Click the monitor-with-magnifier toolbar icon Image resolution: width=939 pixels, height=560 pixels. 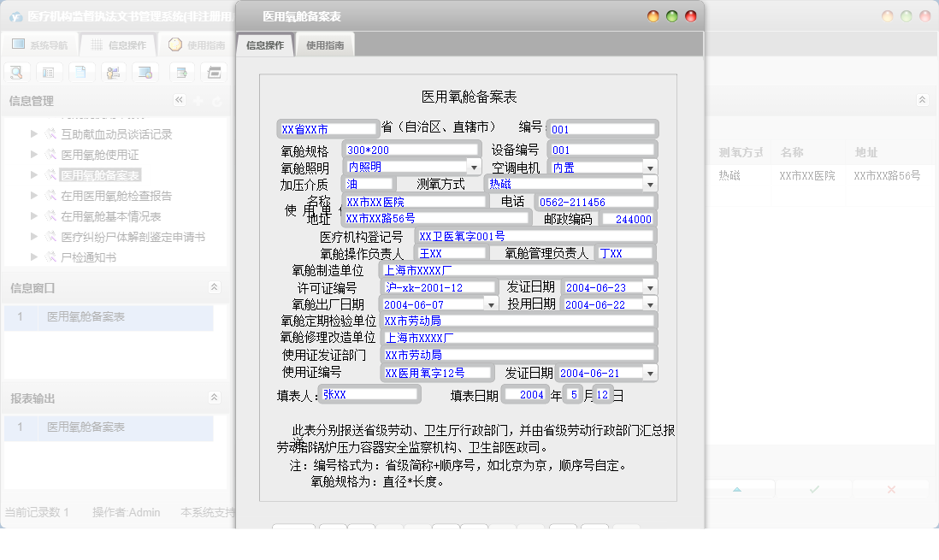[x=145, y=72]
